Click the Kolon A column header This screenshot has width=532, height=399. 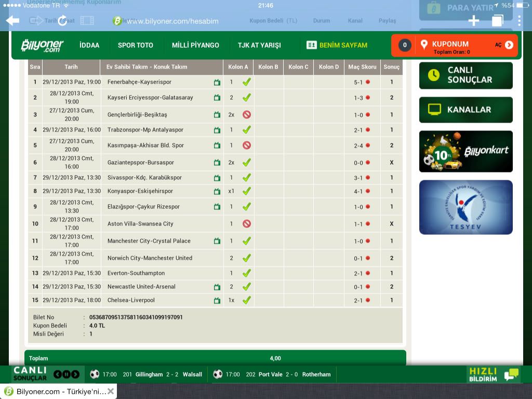pos(238,67)
